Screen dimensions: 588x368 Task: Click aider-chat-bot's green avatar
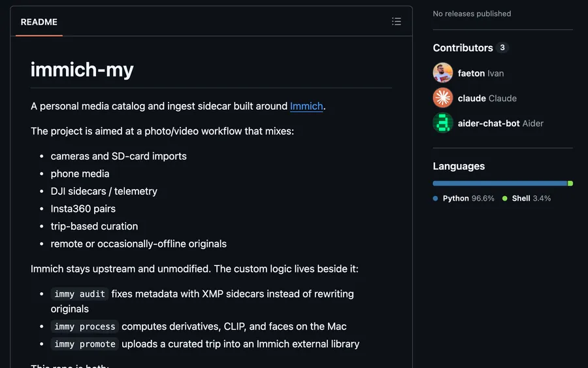(x=443, y=123)
